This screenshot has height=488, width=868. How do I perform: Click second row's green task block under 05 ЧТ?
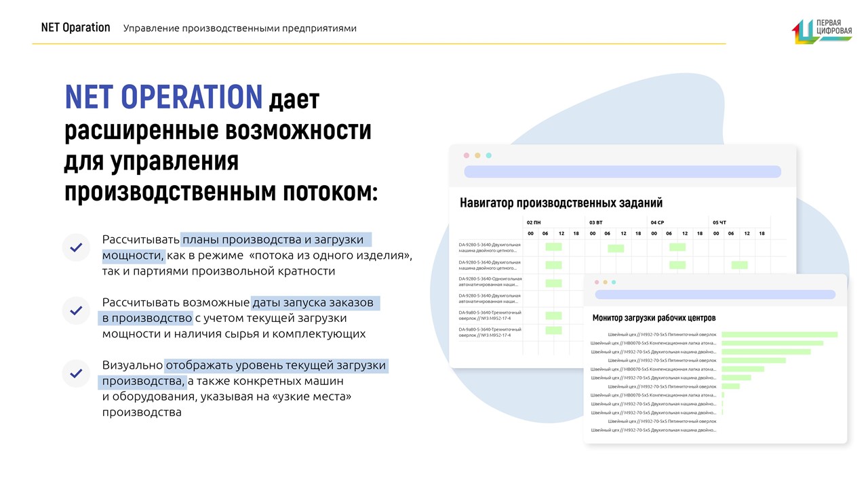(x=739, y=265)
